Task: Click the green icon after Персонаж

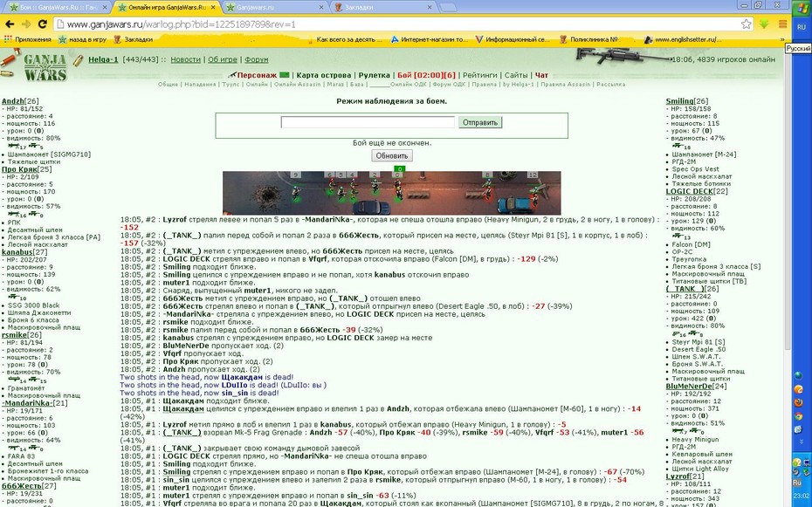Action: 284,75
